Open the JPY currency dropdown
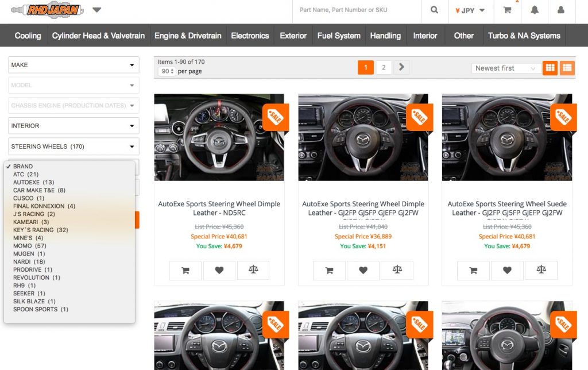This screenshot has height=370, width=588. 470,10
